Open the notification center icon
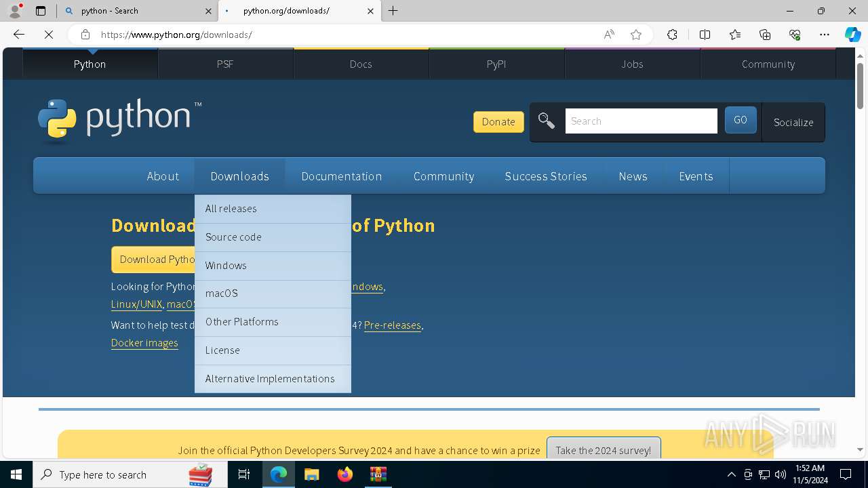Viewport: 868px width, 488px height. (846, 474)
